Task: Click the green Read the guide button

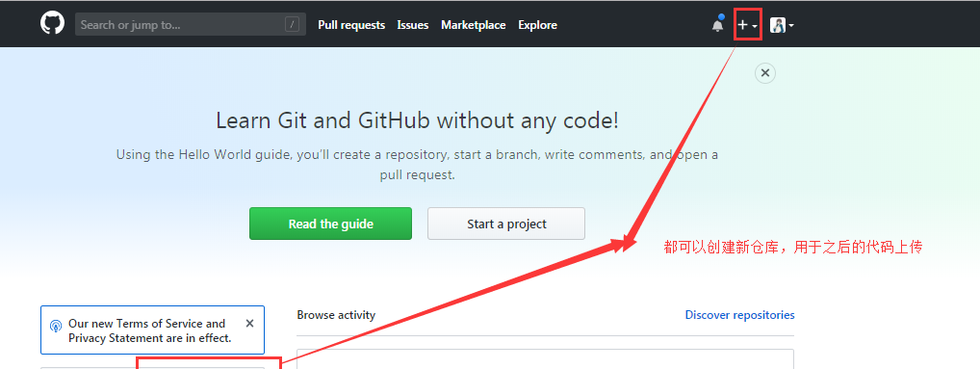Action: pyautogui.click(x=330, y=224)
